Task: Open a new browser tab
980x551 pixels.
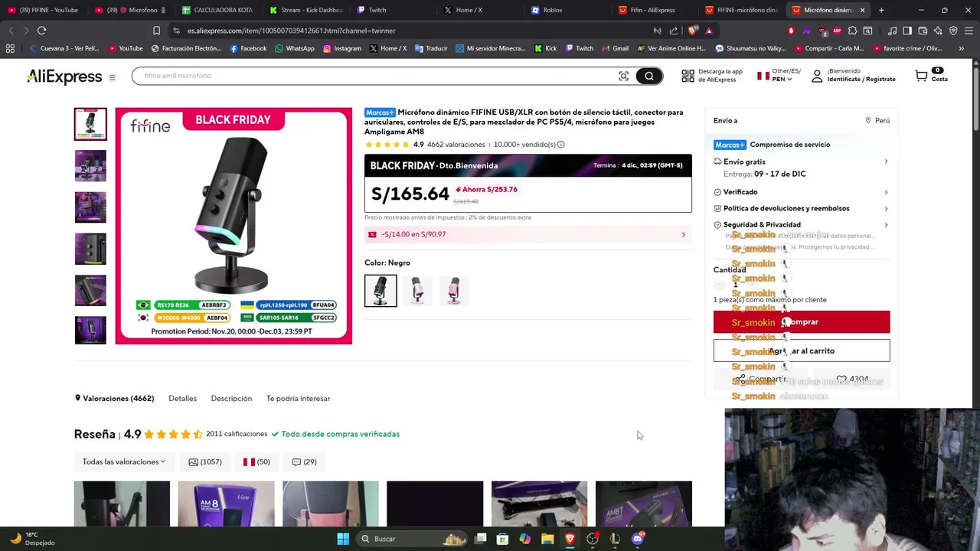Action: [x=881, y=10]
